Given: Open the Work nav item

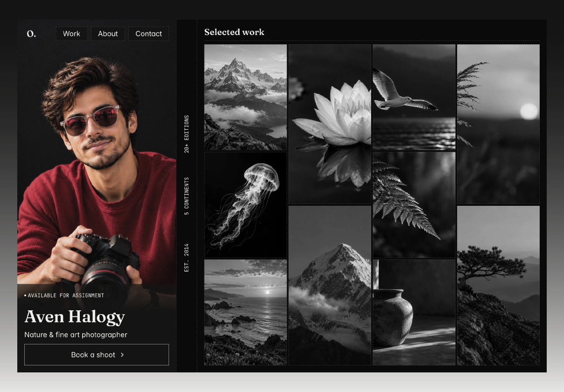Looking at the screenshot, I should click(x=71, y=34).
